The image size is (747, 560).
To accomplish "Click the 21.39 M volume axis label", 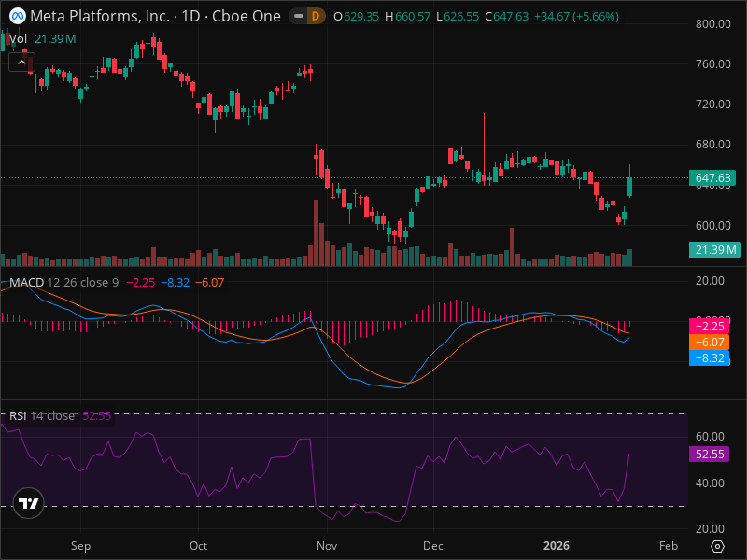I will coord(715,249).
